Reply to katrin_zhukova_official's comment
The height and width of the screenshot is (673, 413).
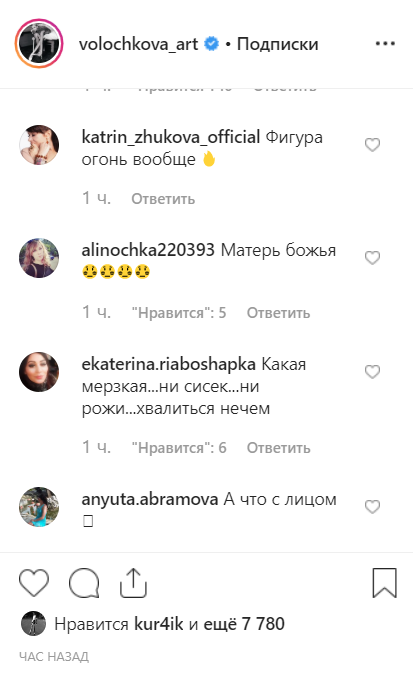pos(163,199)
